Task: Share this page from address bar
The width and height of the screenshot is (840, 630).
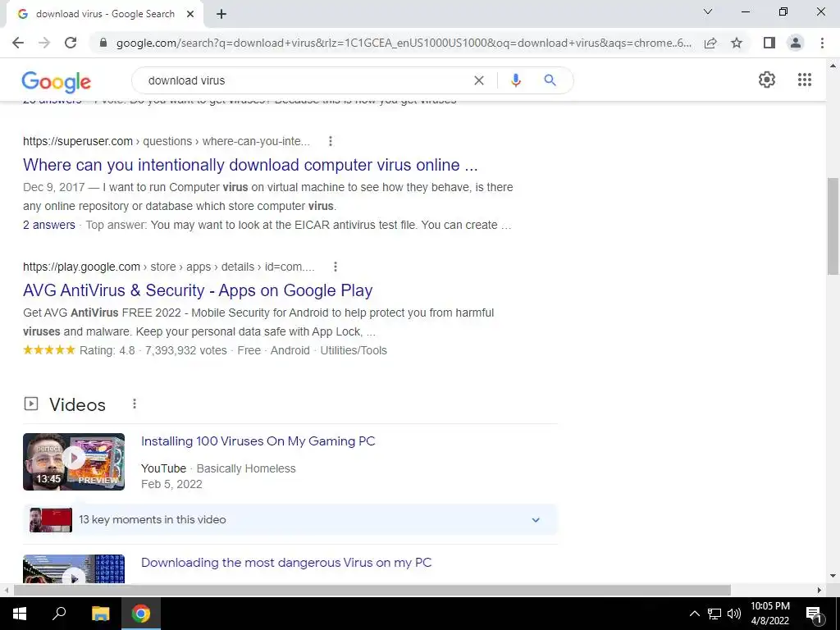Action: pos(710,43)
